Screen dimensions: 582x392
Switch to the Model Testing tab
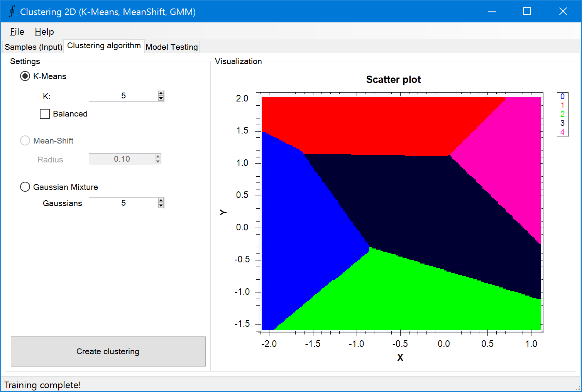point(172,47)
